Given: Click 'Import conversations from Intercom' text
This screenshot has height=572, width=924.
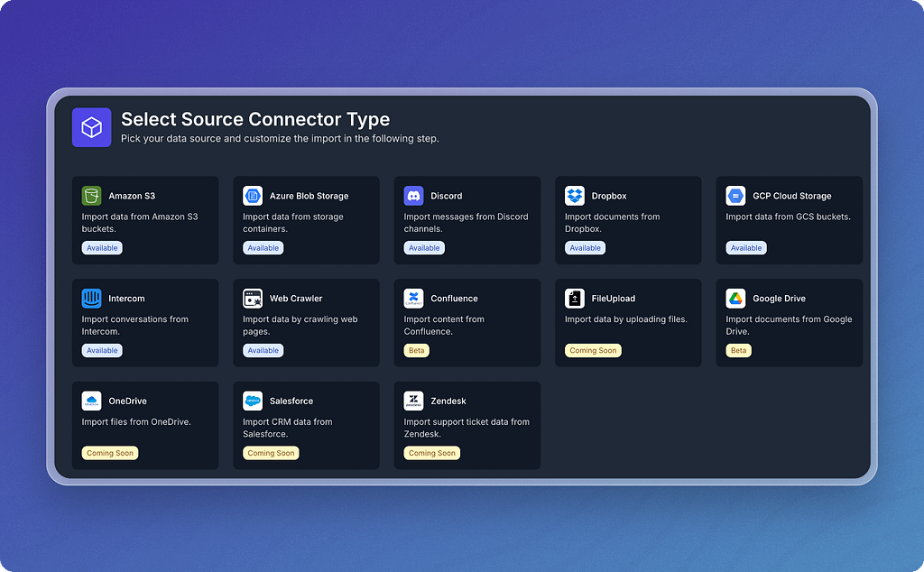Looking at the screenshot, I should click(135, 325).
